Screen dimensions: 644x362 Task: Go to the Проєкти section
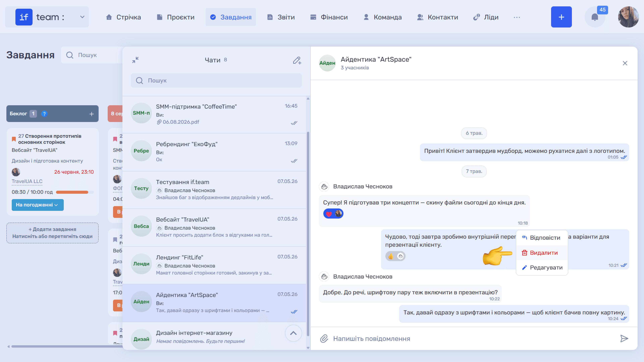click(x=175, y=17)
